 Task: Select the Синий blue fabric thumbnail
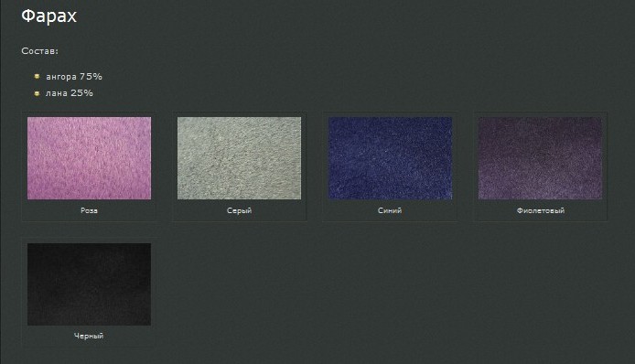(x=390, y=158)
